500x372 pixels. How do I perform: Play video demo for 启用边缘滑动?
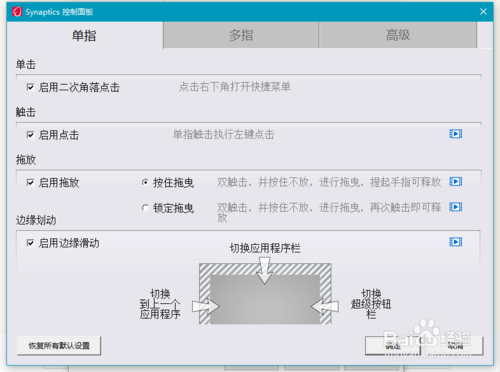pyautogui.click(x=455, y=242)
